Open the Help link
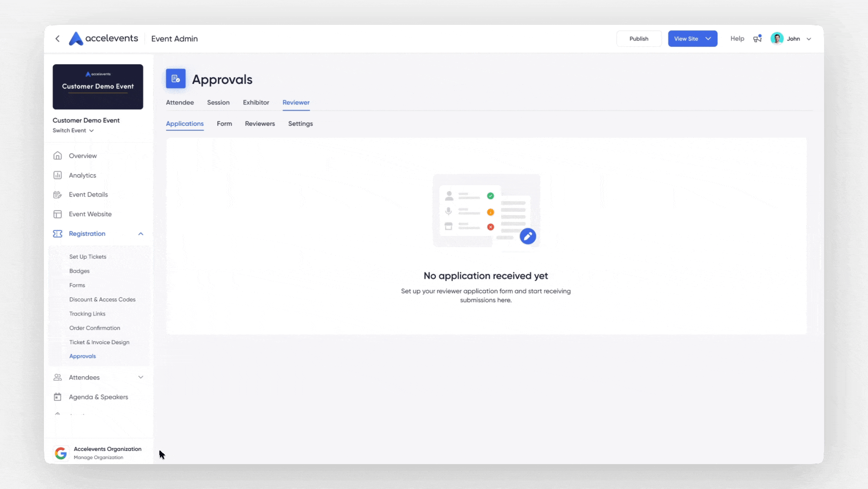 click(x=737, y=38)
